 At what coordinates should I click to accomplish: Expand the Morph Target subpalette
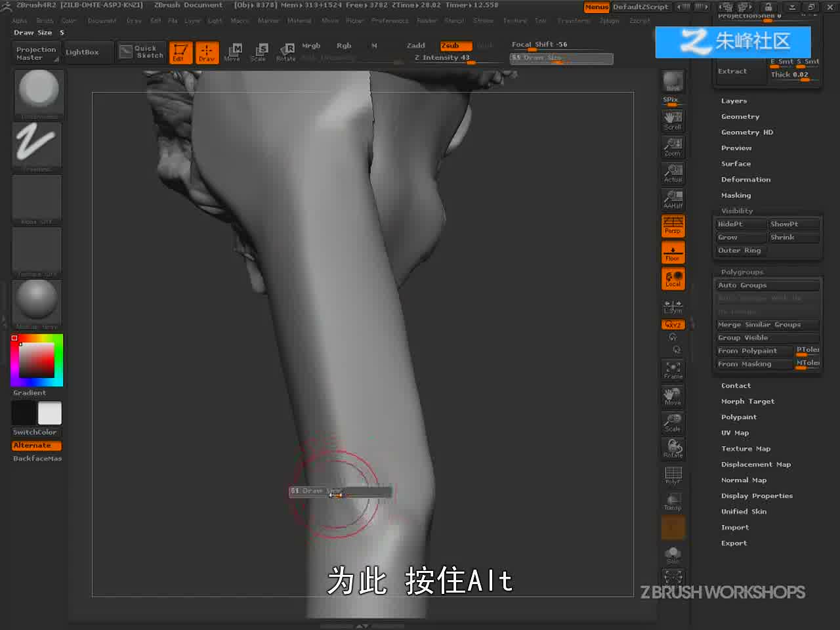747,402
